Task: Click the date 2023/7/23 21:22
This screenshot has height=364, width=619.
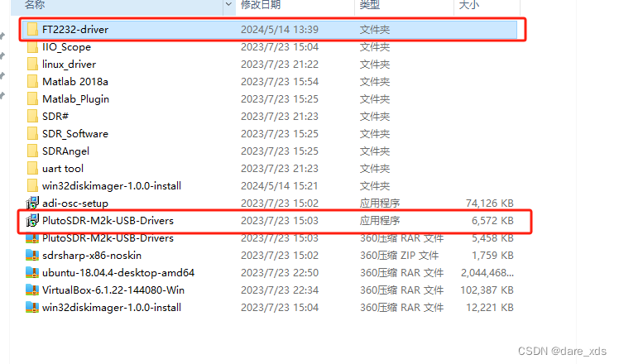Action: tap(280, 65)
